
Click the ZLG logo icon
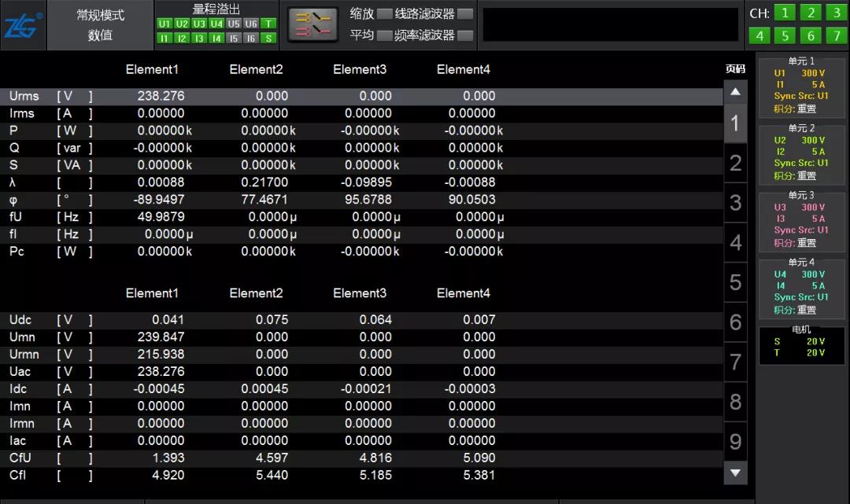(x=23, y=25)
